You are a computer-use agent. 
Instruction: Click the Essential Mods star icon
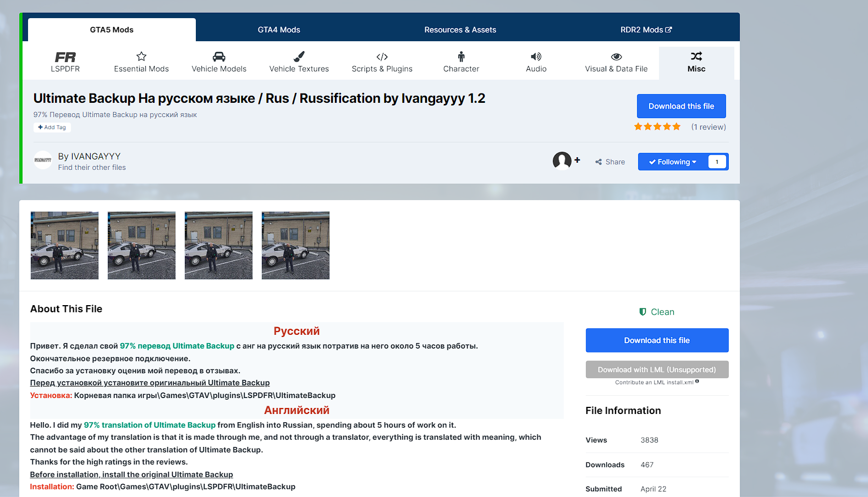click(x=141, y=56)
